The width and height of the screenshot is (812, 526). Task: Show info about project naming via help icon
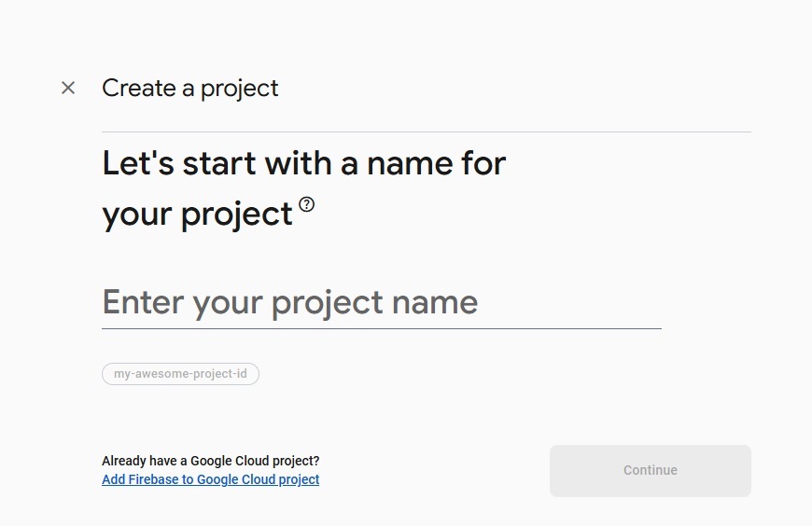pyautogui.click(x=306, y=204)
